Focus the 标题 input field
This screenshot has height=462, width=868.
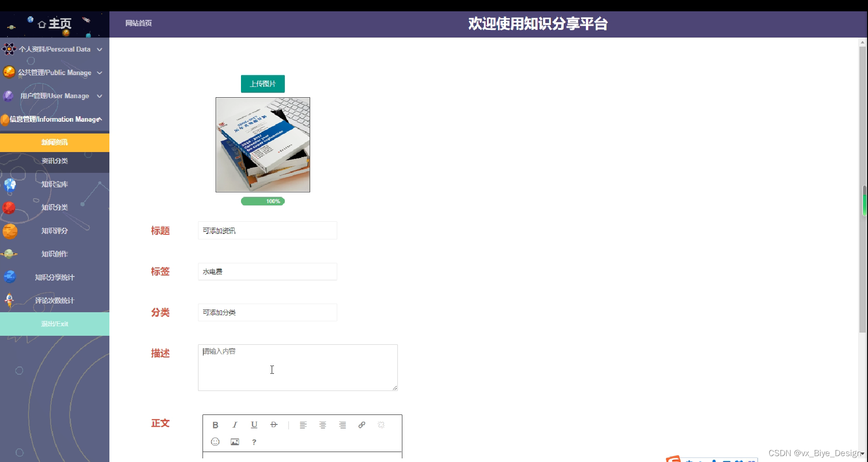click(x=267, y=231)
